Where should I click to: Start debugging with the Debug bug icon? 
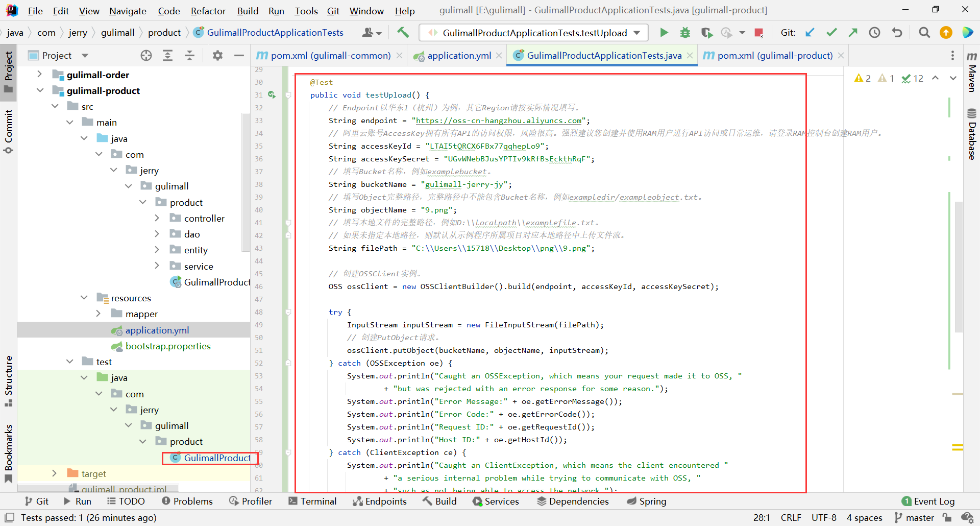(x=685, y=33)
